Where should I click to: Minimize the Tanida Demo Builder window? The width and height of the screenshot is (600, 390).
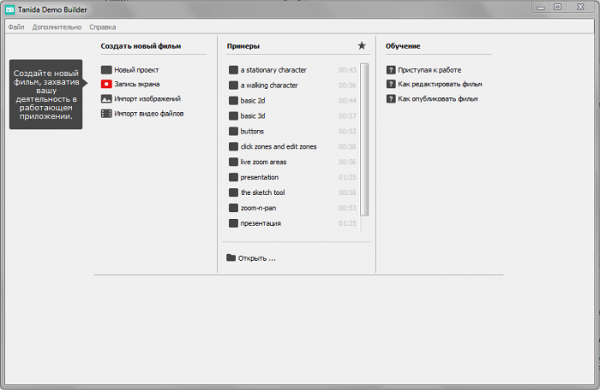coord(541,7)
